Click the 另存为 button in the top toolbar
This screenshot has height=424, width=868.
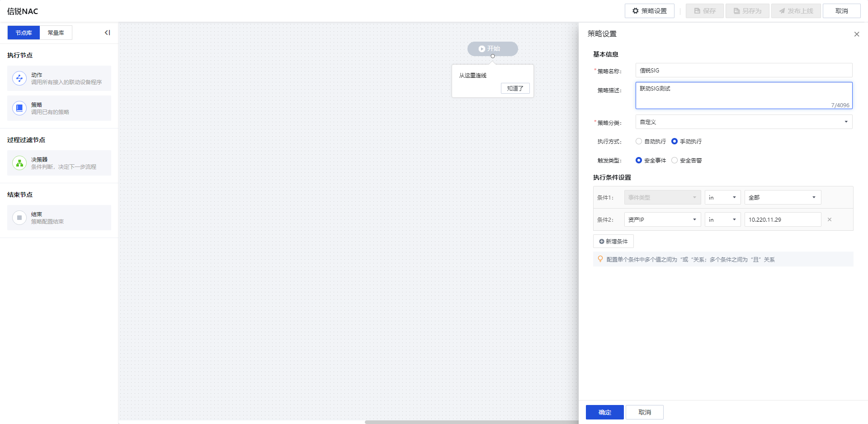[747, 11]
